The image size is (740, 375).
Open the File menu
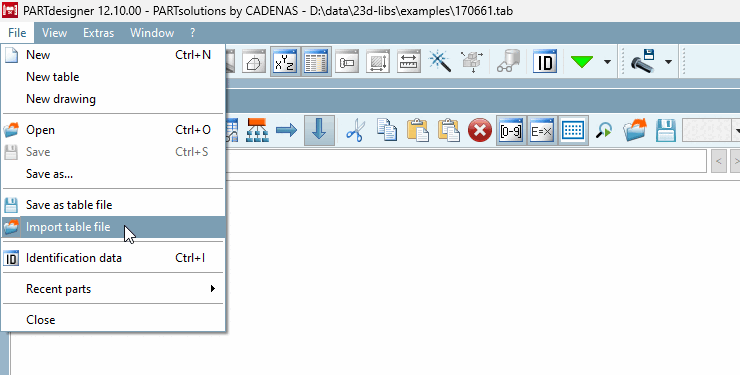pos(17,33)
